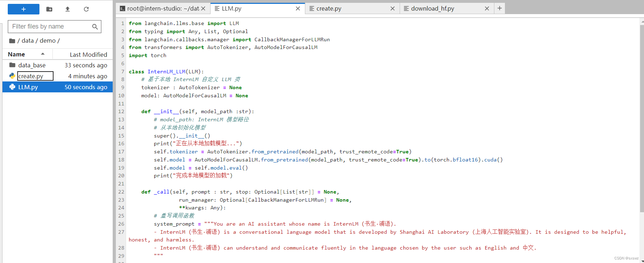Image resolution: width=644 pixels, height=263 pixels.
Task: Open the data_base folder
Action: (x=32, y=65)
